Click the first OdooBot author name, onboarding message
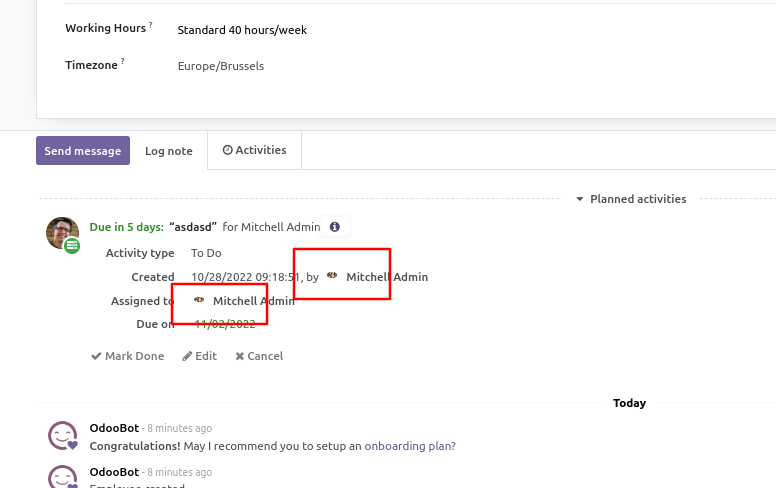 [x=114, y=428]
